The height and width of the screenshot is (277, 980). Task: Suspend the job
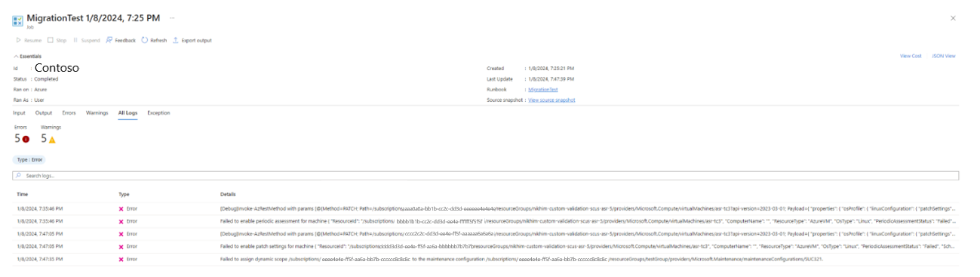tap(86, 40)
